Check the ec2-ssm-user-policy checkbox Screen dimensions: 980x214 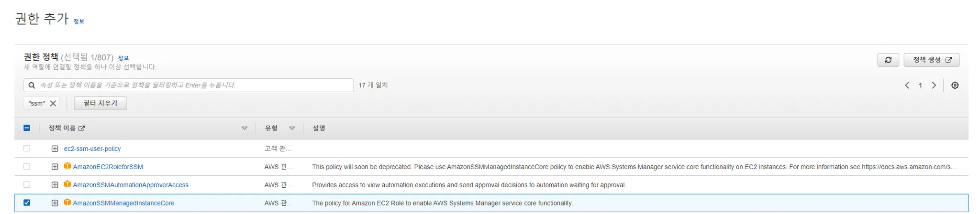click(x=27, y=149)
